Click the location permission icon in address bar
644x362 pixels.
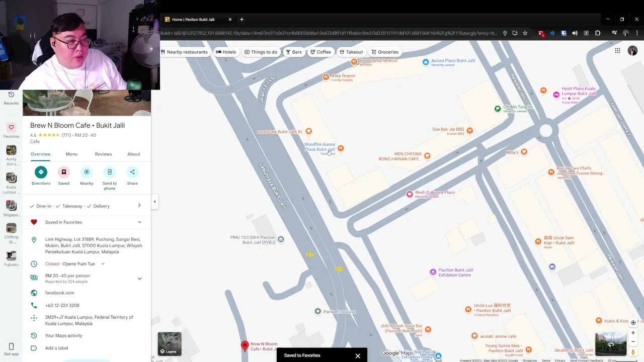[505, 33]
